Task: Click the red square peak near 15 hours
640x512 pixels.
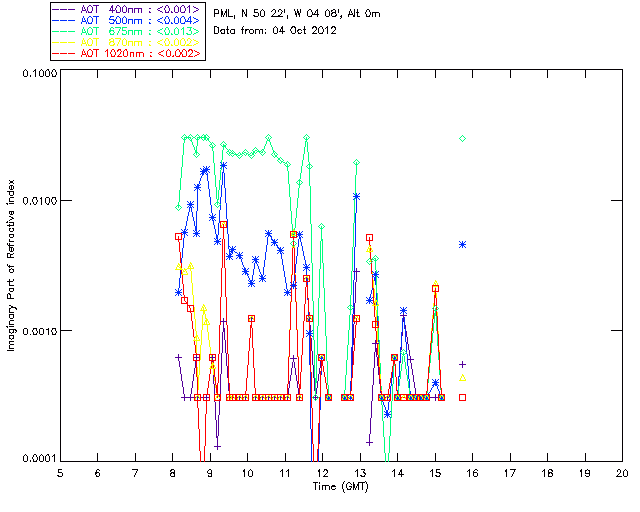Action: pyautogui.click(x=436, y=288)
